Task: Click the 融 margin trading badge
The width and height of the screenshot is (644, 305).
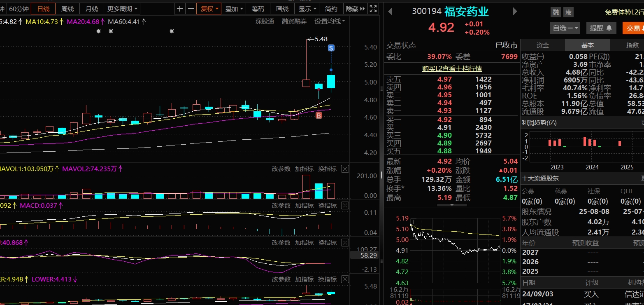Action: coord(556,12)
